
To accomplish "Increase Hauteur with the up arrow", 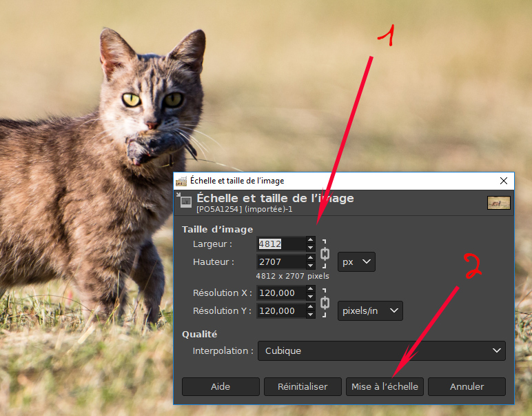I will 310,257.
